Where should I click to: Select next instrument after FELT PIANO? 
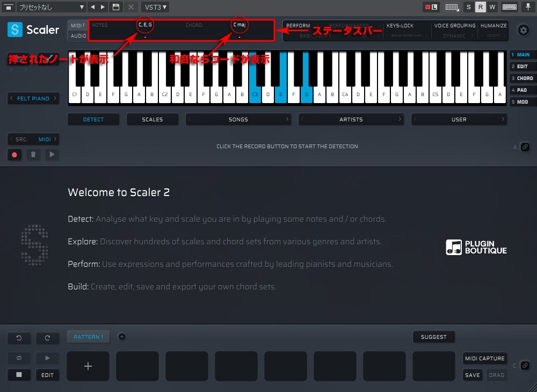point(55,98)
